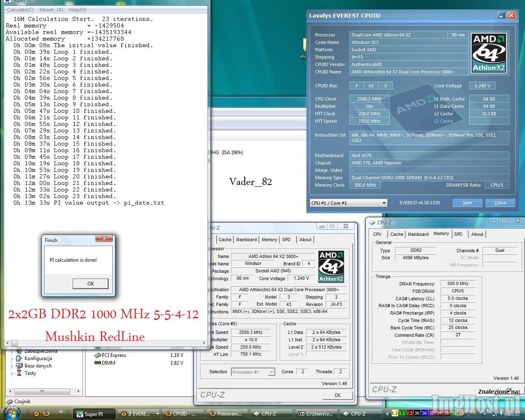Viewport: 525px width, 420px height.
Task: Open the Help(H) menu in Super PI
Action: (77, 9)
